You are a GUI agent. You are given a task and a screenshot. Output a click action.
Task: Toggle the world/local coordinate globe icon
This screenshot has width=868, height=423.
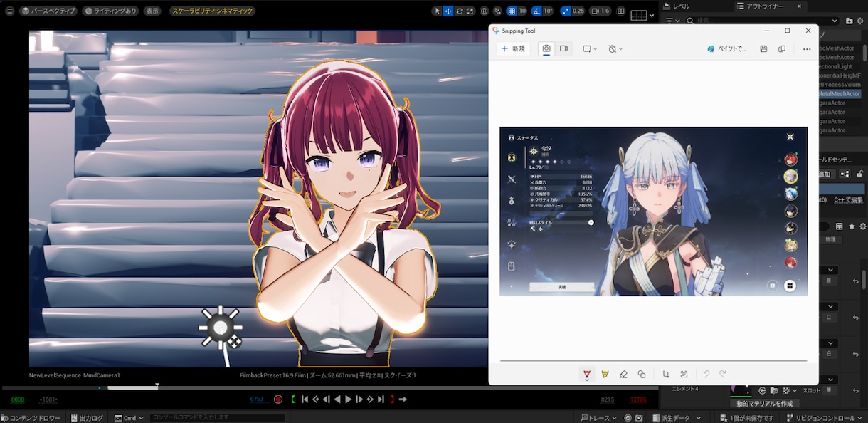click(485, 11)
